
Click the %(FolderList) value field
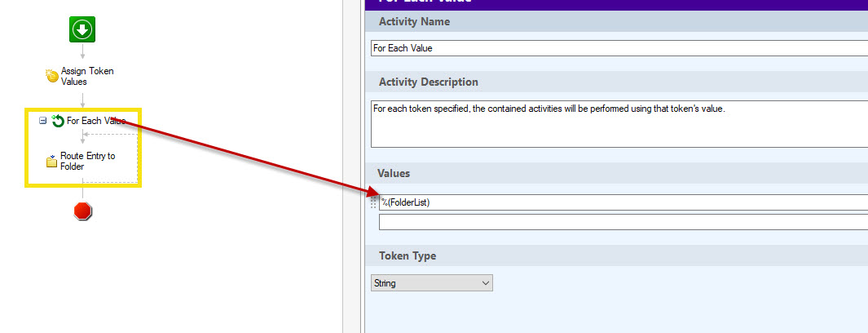click(623, 202)
